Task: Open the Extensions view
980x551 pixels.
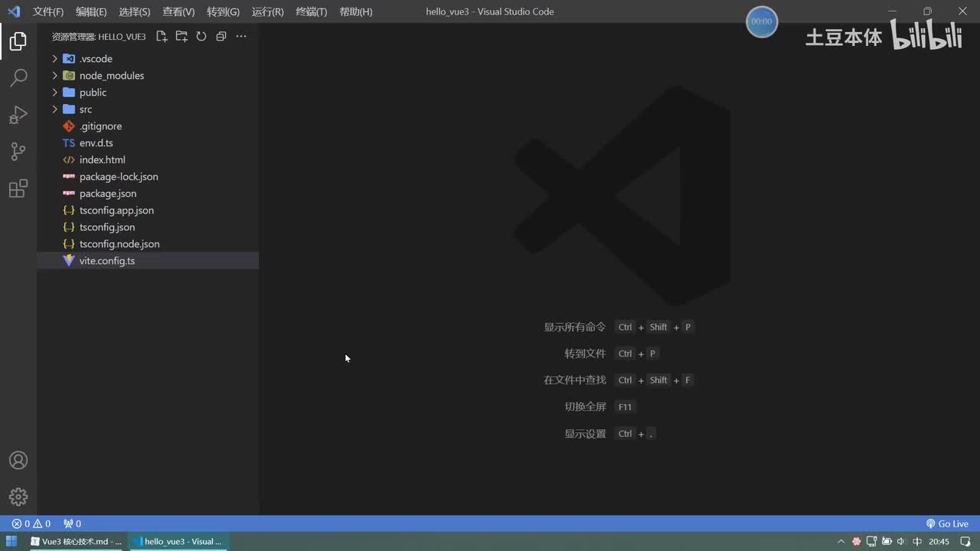Action: point(18,188)
